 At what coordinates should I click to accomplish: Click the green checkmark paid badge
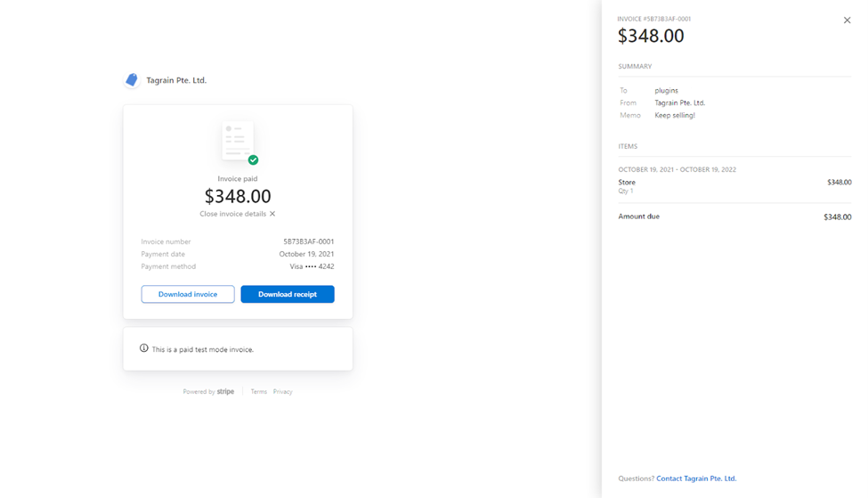254,160
